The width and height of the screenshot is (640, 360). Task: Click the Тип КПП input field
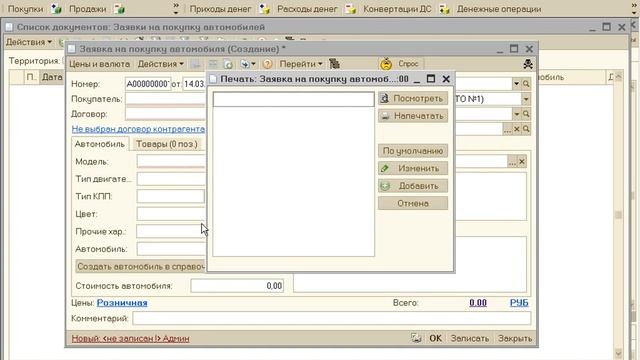coord(171,196)
